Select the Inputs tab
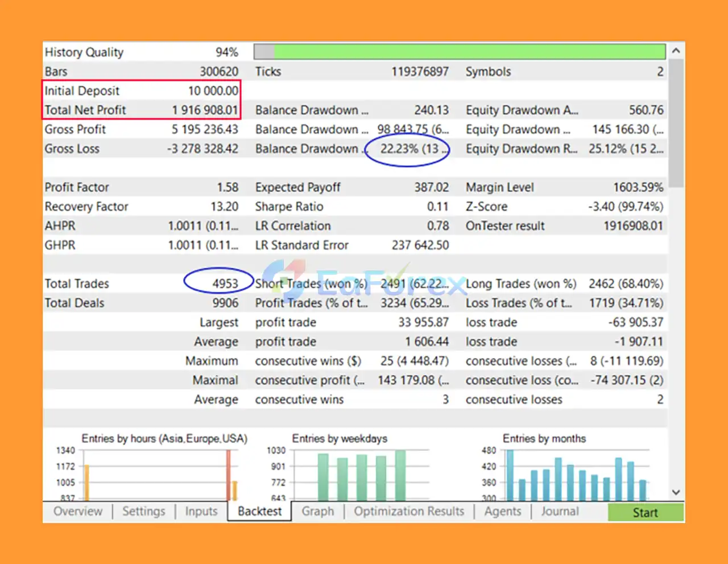This screenshot has width=728, height=564. pos(201,511)
